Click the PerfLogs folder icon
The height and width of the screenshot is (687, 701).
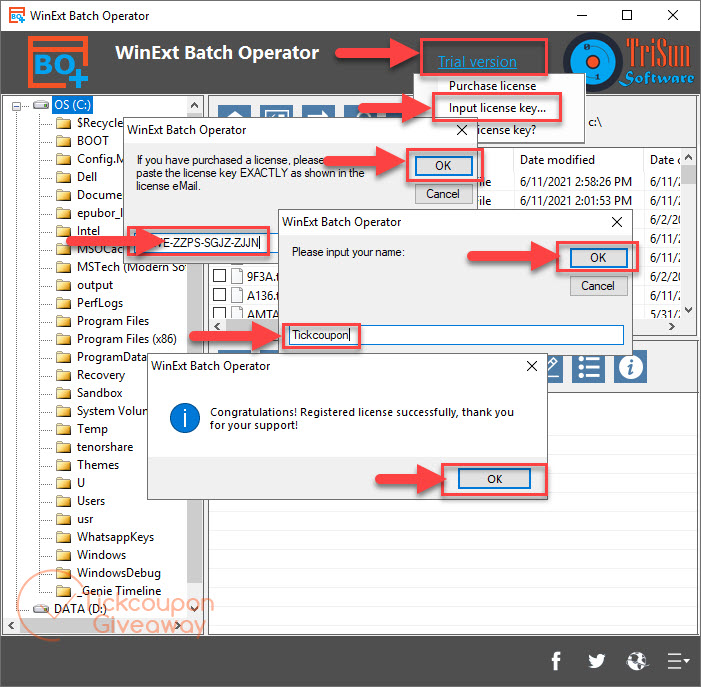click(63, 303)
